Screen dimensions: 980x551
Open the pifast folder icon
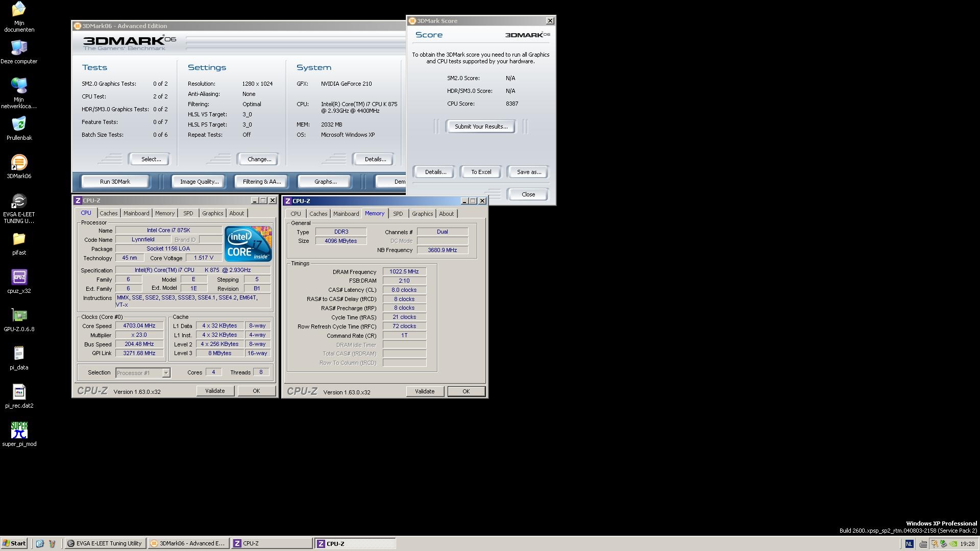click(x=19, y=239)
